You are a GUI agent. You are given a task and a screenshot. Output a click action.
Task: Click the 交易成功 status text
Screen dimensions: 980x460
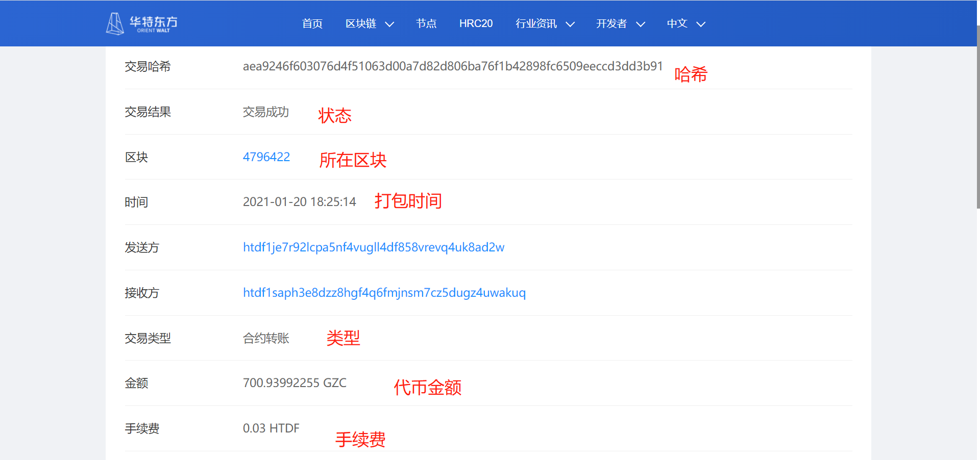[x=266, y=112]
